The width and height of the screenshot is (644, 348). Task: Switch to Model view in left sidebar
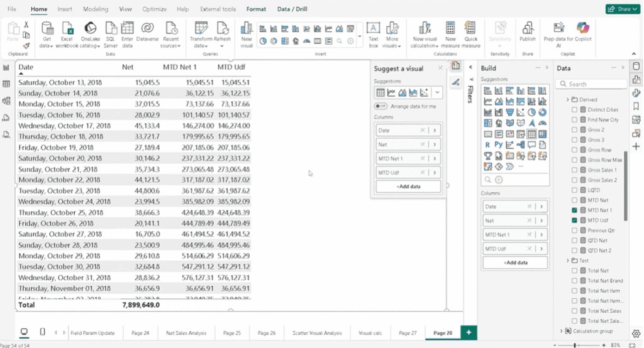pos(6,101)
